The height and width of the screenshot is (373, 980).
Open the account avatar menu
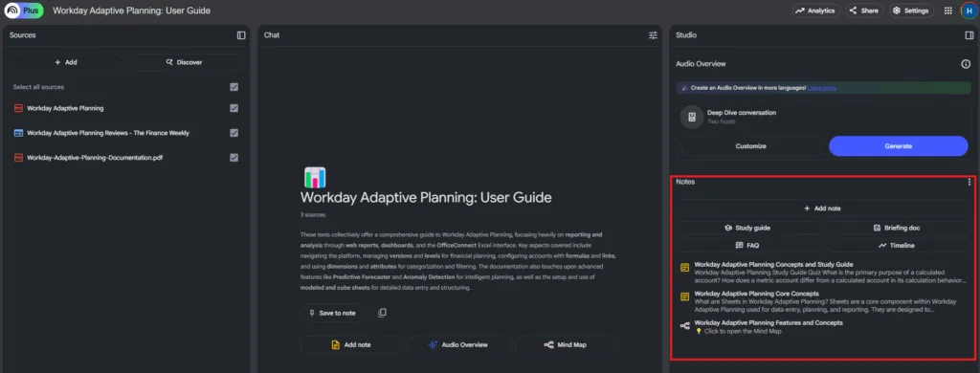969,11
